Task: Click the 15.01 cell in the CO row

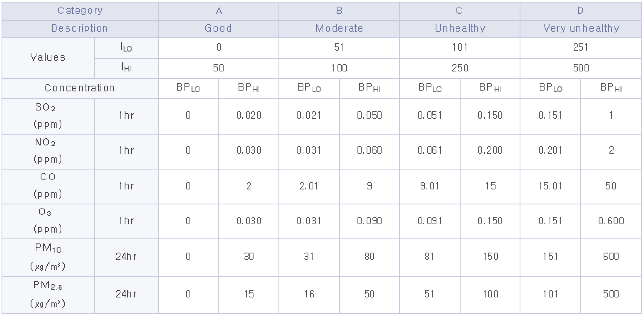Action: point(550,186)
